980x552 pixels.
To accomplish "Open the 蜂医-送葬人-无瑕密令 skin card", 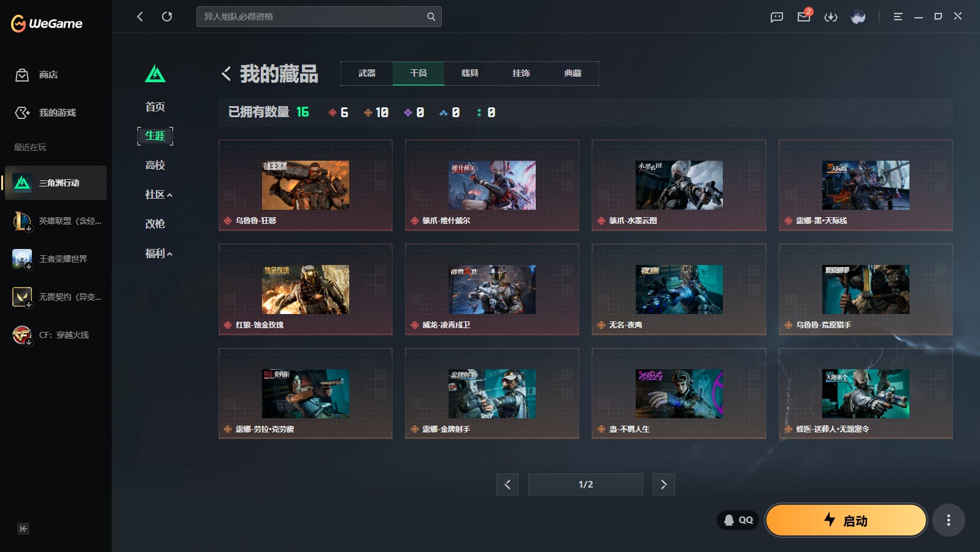I will 866,394.
